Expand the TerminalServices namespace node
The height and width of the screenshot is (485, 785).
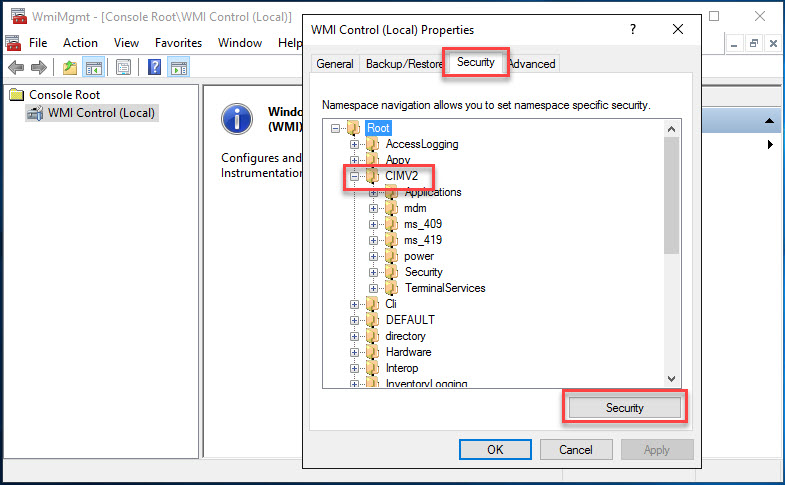[373, 288]
